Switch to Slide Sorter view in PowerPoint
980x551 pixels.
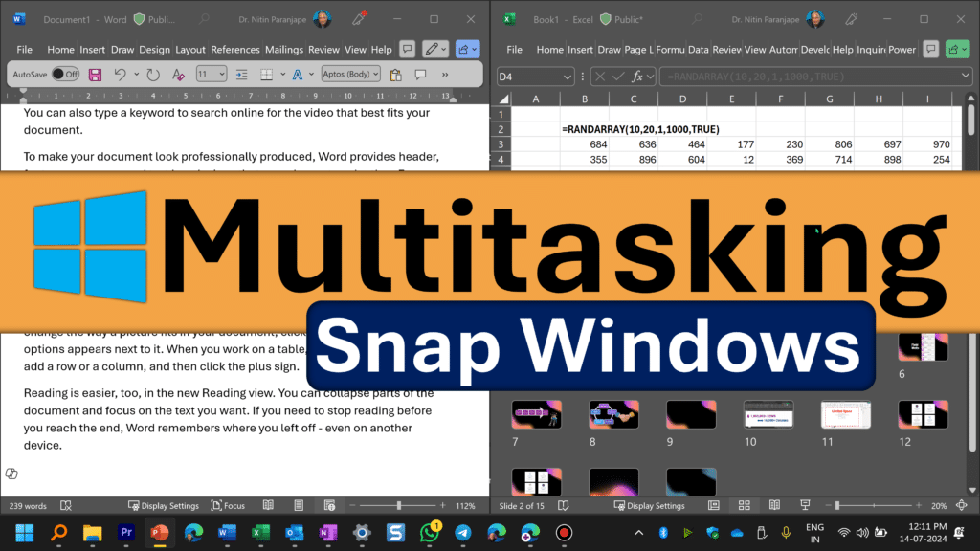pyautogui.click(x=741, y=505)
